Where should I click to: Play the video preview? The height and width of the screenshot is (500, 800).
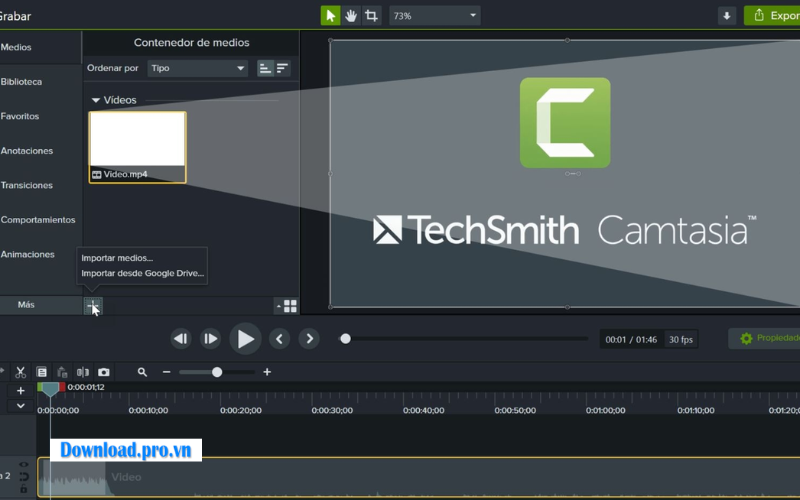(245, 339)
